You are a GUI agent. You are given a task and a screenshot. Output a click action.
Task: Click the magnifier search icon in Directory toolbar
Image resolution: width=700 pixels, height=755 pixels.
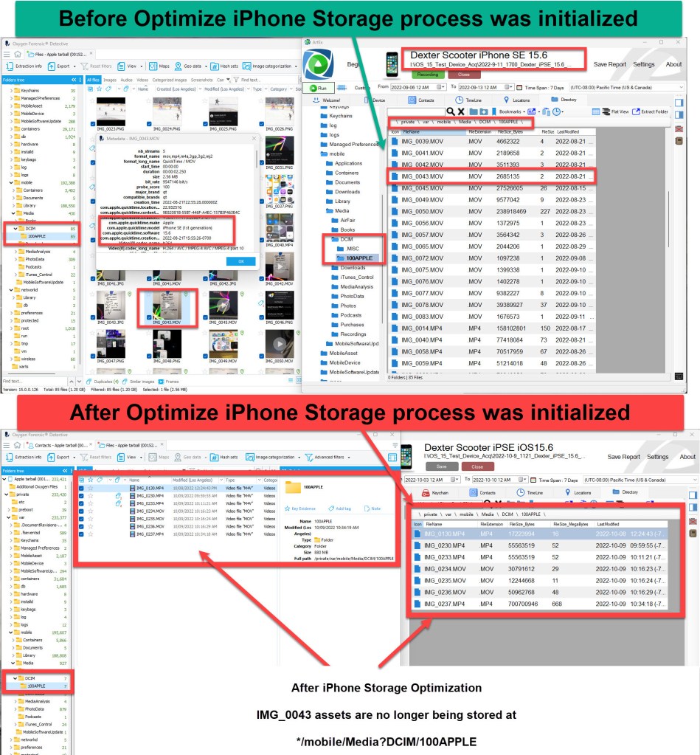450,111
